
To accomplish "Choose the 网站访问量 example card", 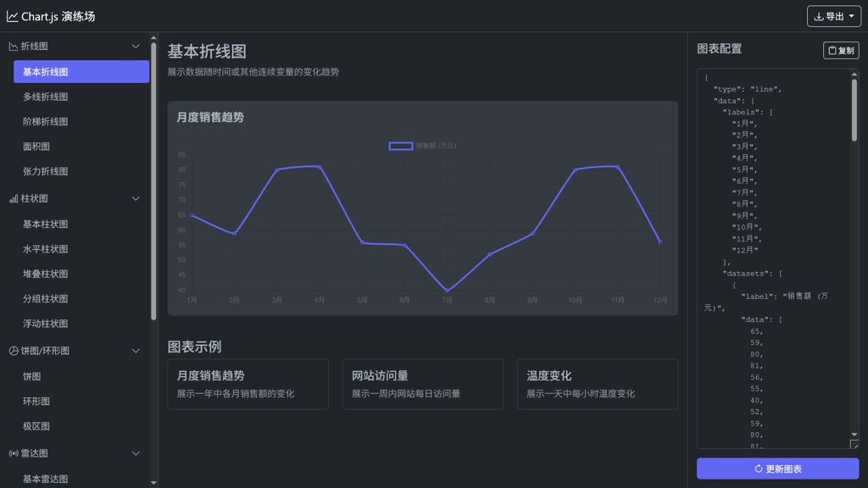I will [422, 384].
